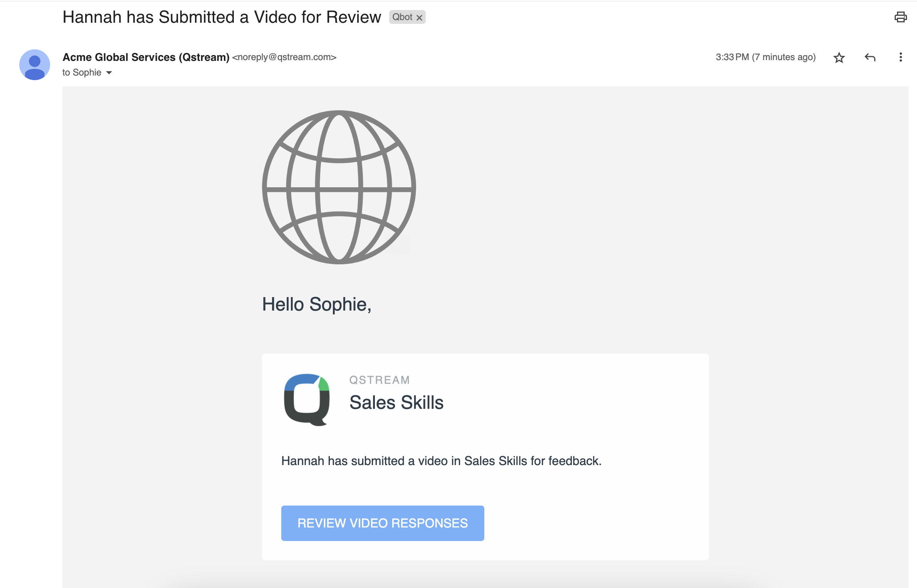
Task: Click the 3:33 PM timestamp
Action: (766, 57)
